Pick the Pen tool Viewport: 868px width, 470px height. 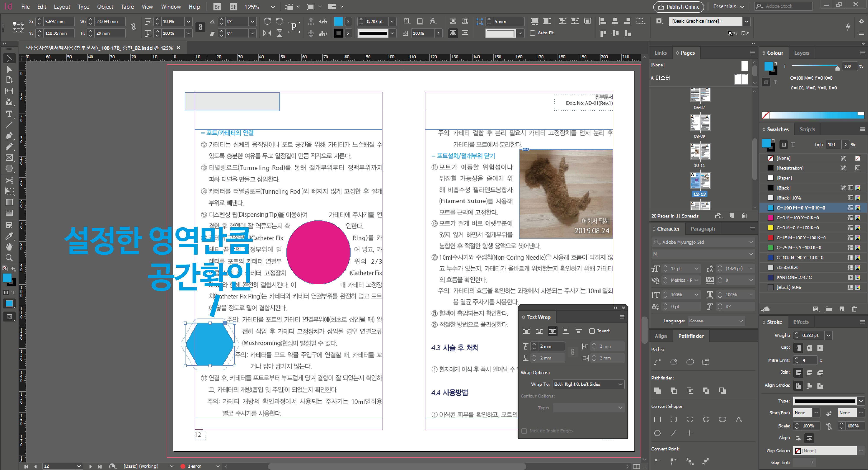(x=9, y=136)
